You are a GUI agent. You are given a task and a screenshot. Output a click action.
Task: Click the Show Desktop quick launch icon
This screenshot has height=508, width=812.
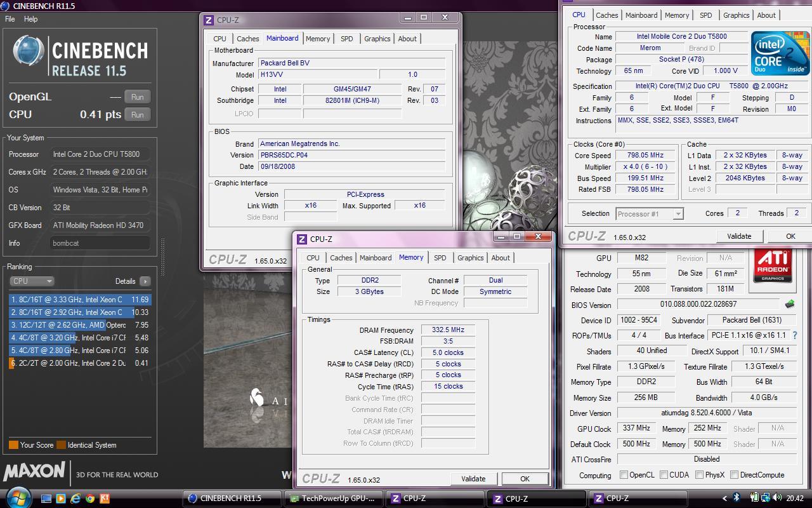pyautogui.click(x=46, y=498)
